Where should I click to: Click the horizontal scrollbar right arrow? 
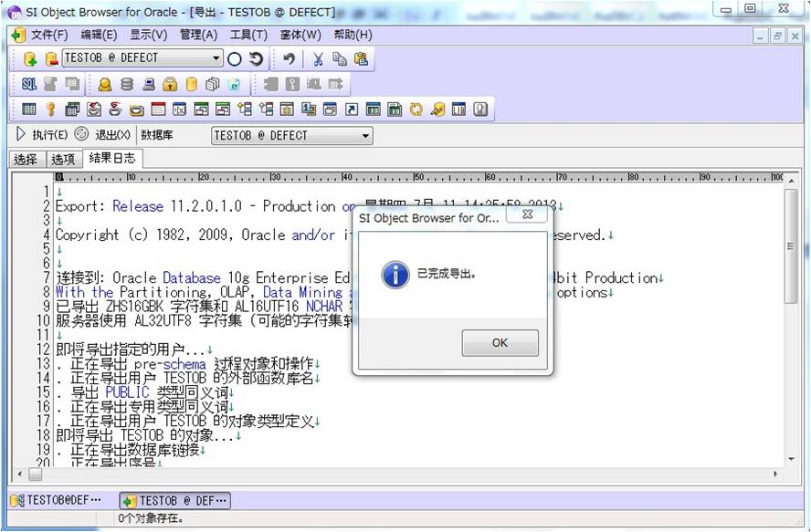[775, 474]
